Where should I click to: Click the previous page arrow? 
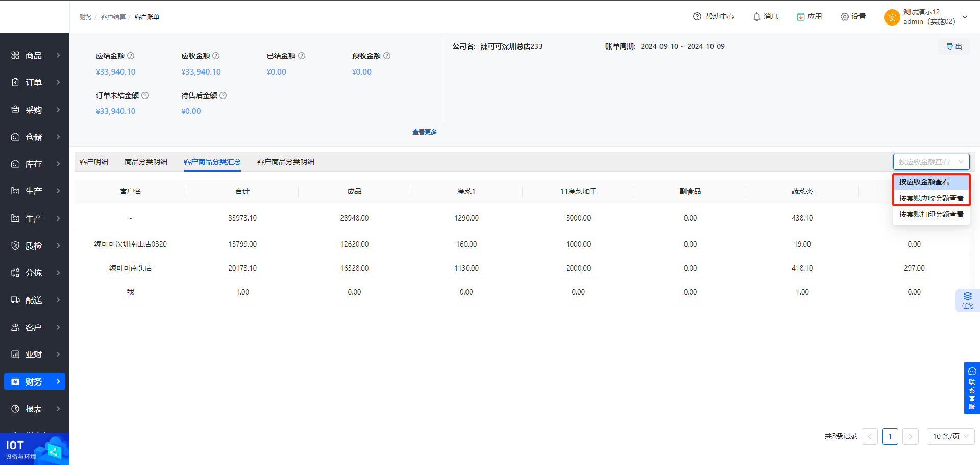point(870,436)
